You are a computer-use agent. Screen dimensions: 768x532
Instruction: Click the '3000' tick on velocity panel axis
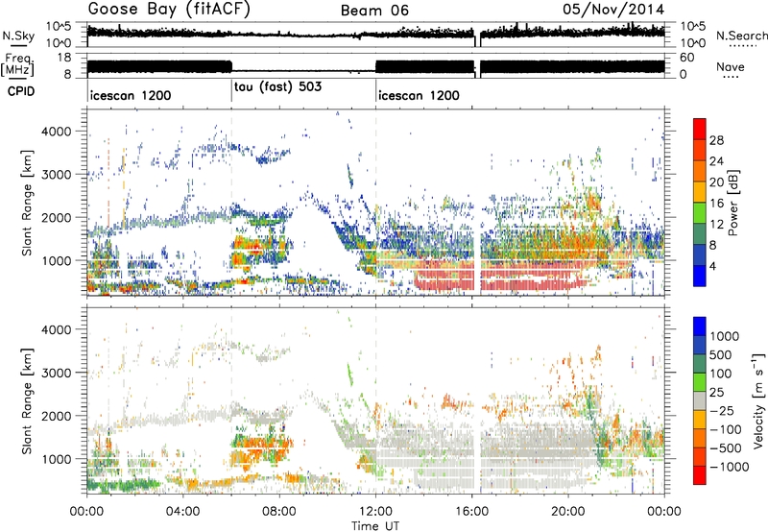56,373
